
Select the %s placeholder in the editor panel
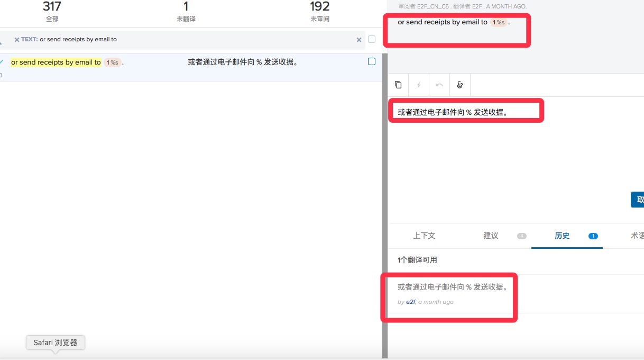[469, 111]
